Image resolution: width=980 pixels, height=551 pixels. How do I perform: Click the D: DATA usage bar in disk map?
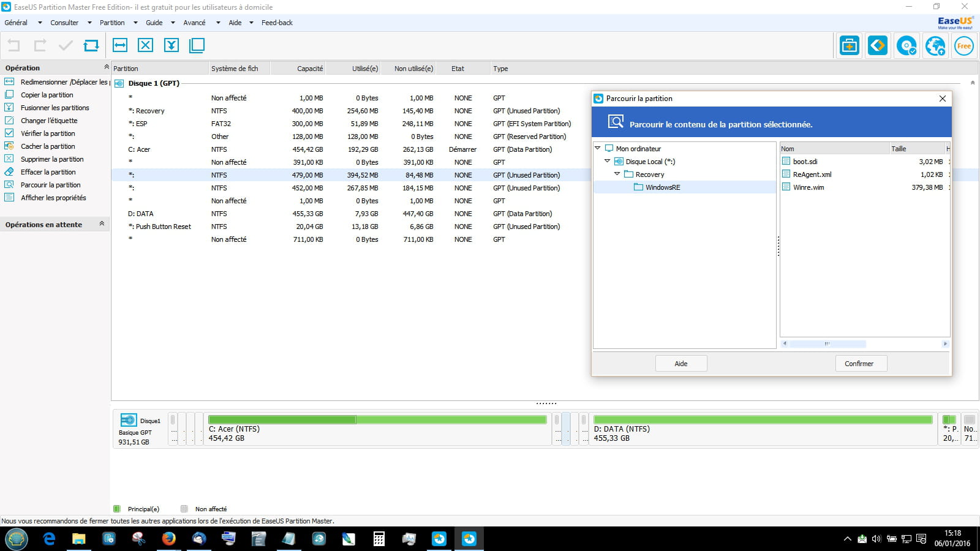coord(763,419)
